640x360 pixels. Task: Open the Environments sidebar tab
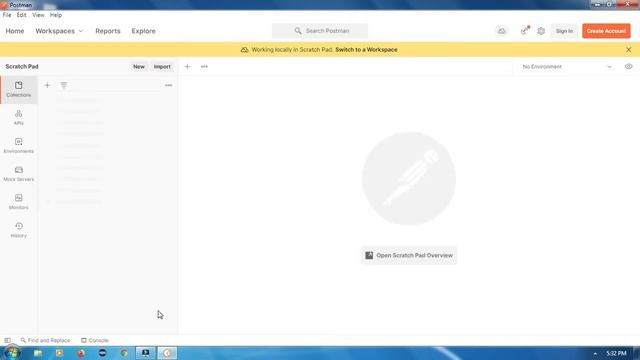[18, 146]
